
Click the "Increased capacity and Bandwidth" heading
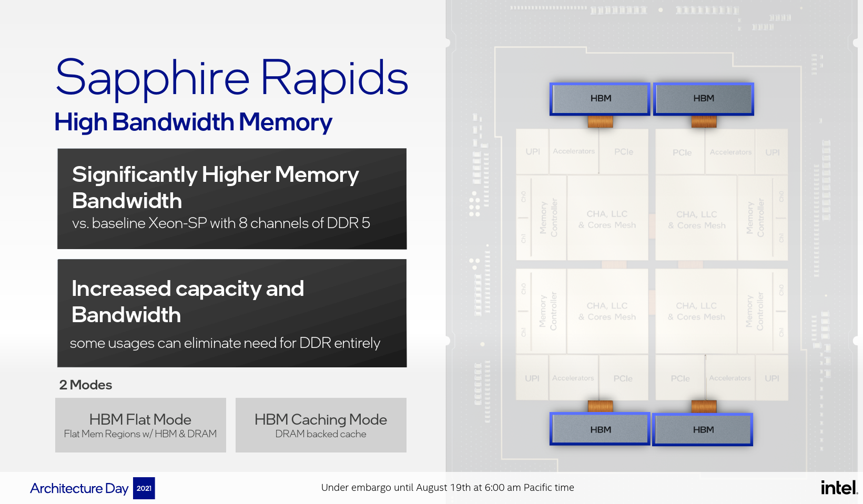(188, 302)
